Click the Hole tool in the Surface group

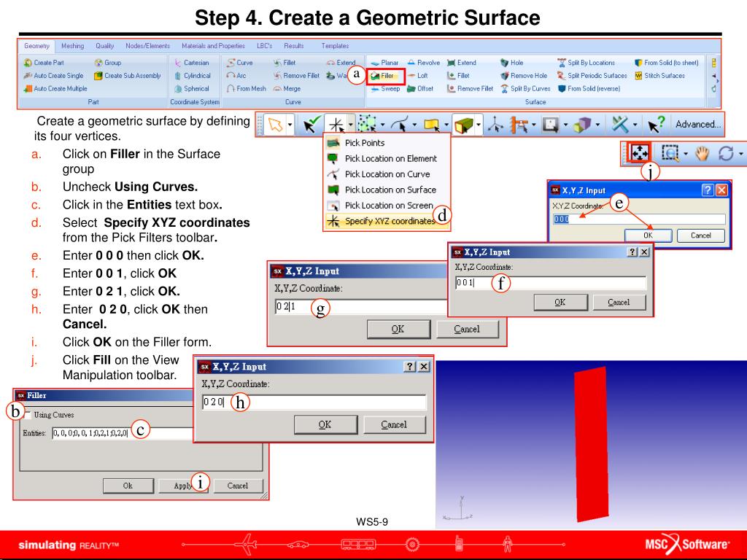click(511, 63)
